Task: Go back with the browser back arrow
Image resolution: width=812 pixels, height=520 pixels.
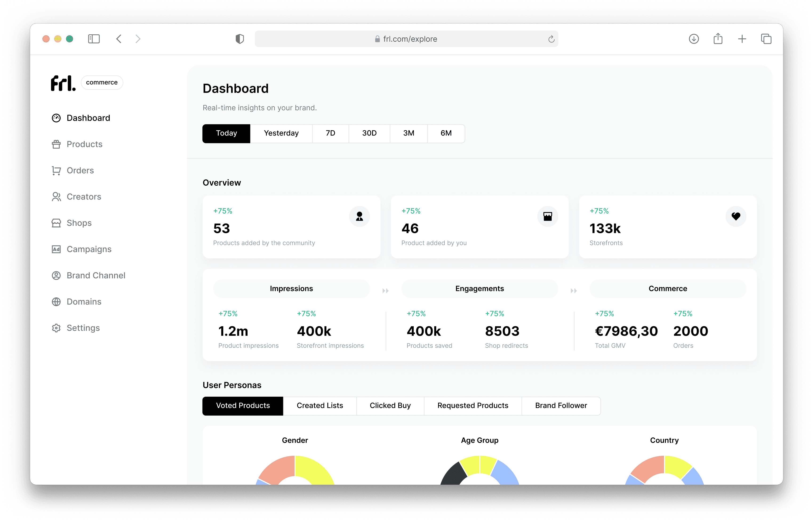Action: [119, 39]
